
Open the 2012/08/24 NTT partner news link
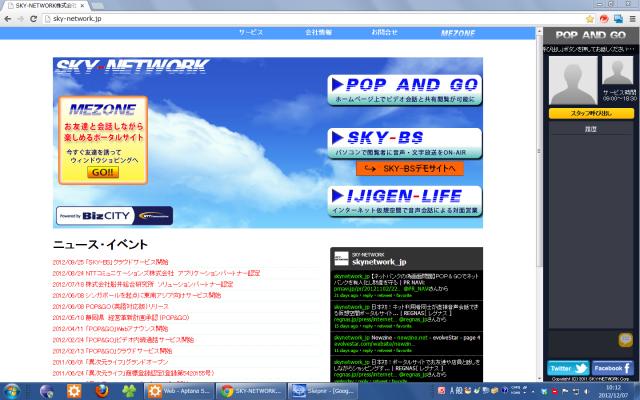156,273
